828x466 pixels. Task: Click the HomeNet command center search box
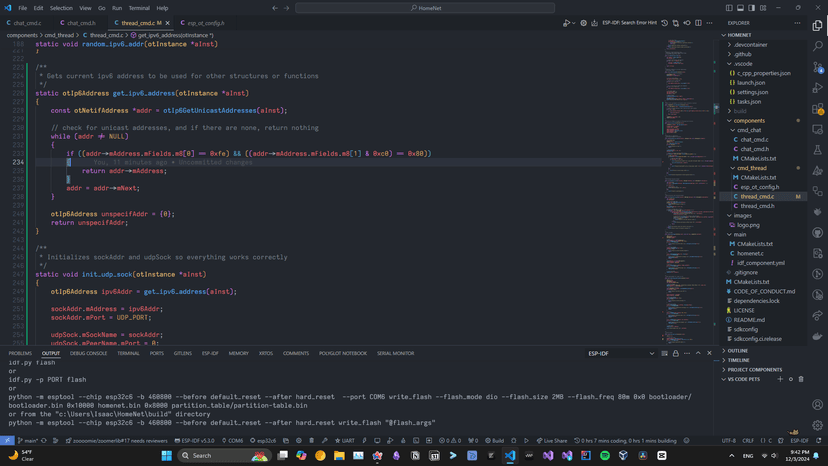[x=425, y=8]
